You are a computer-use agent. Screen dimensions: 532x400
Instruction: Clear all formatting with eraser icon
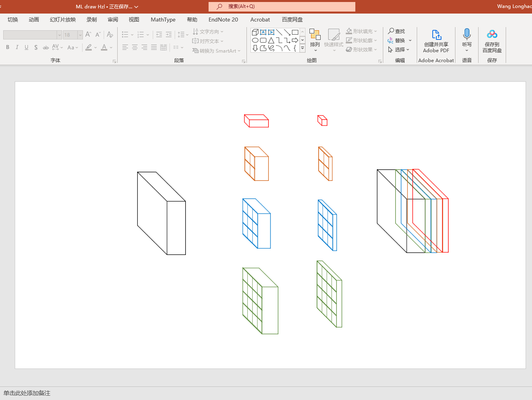[110, 35]
